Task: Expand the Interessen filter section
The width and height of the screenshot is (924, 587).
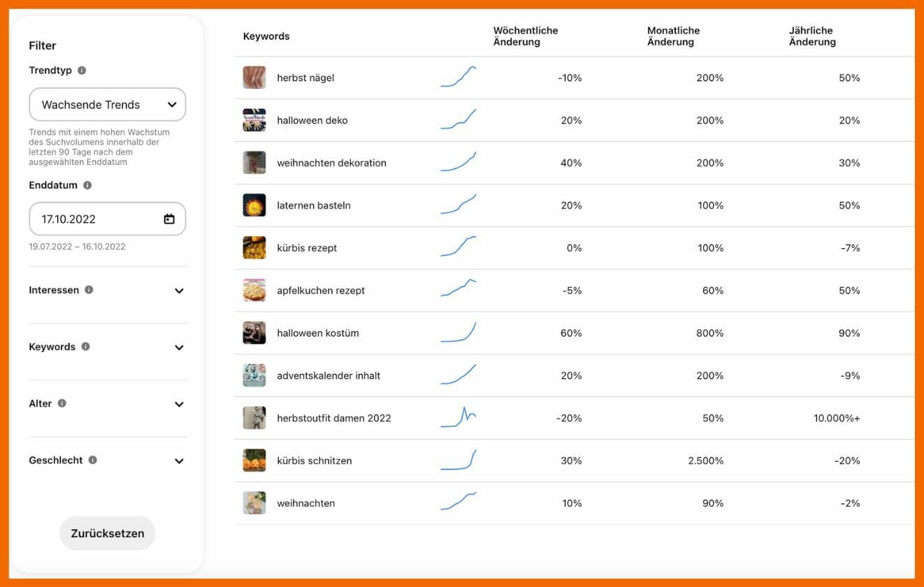Action: 179,291
